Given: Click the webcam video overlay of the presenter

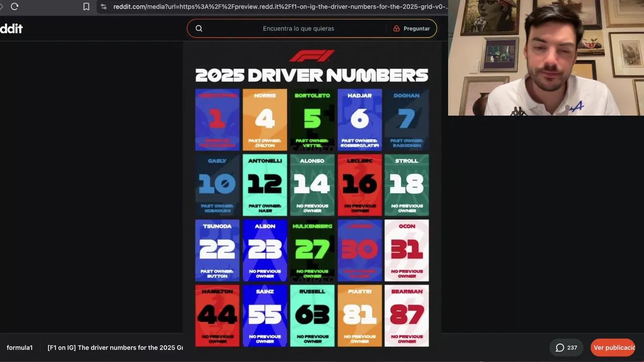Looking at the screenshot, I should 546,58.
